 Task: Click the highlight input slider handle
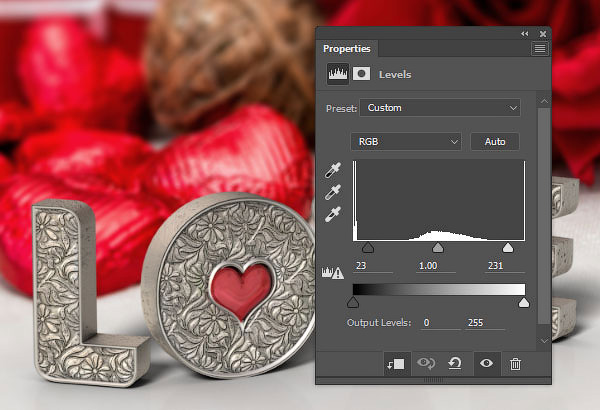click(508, 247)
